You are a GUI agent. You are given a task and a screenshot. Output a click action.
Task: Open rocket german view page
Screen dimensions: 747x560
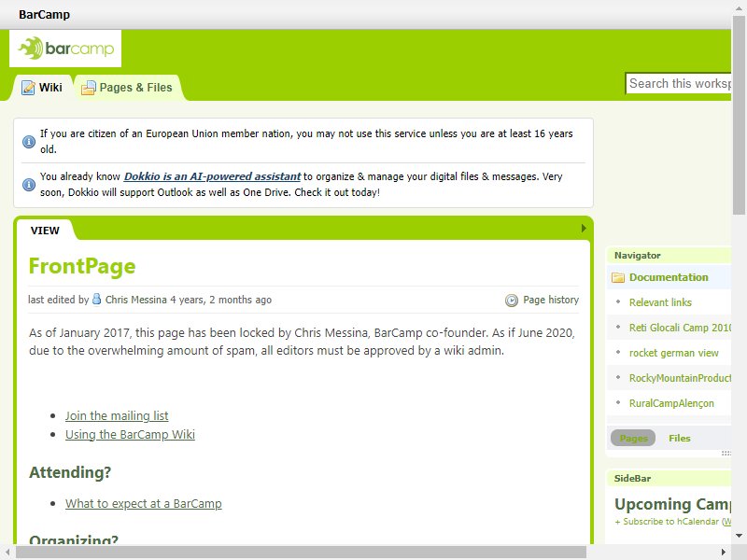[673, 353]
